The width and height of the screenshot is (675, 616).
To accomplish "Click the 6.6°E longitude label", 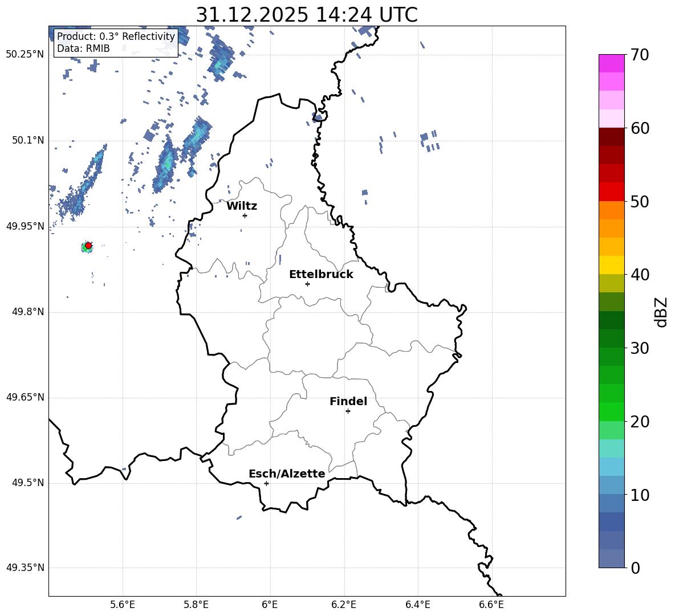I will (491, 605).
